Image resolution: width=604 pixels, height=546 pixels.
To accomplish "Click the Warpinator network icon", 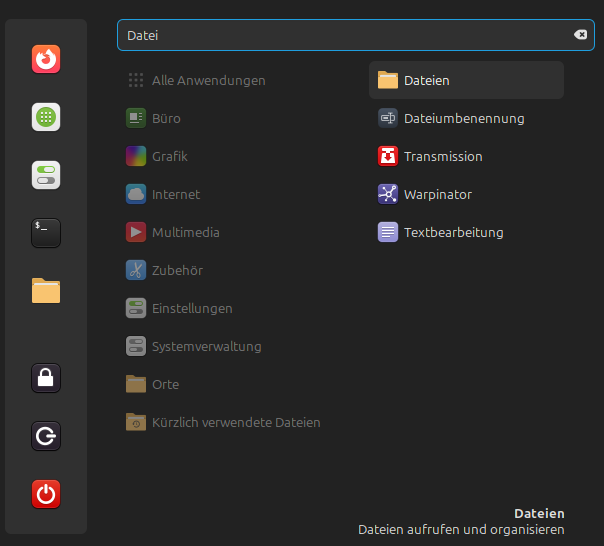I will [x=388, y=194].
